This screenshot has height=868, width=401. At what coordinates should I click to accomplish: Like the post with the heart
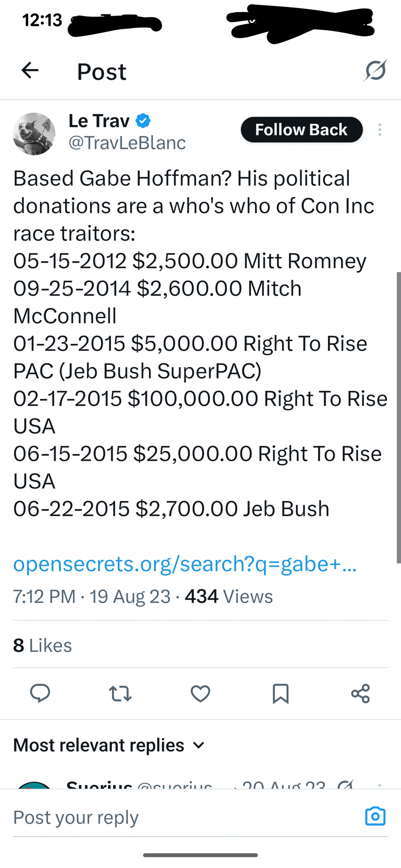[x=200, y=693]
